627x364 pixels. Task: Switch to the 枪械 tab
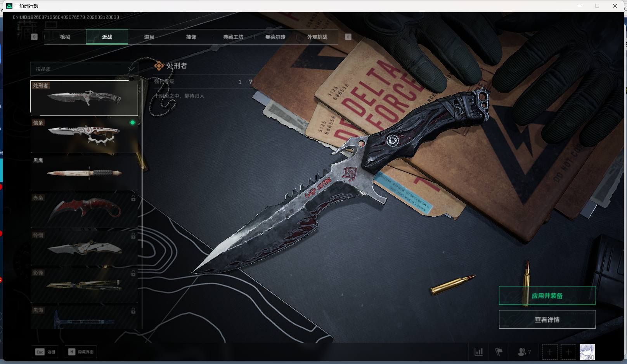65,37
